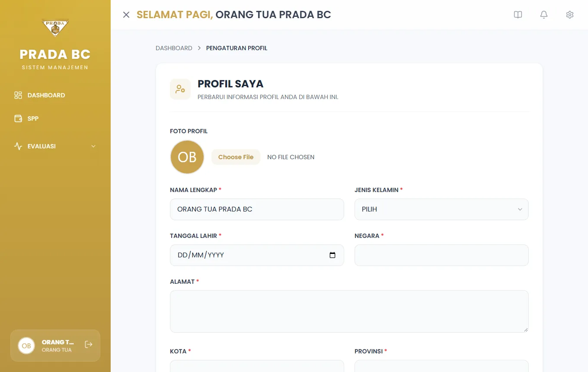Click the Kota input field
Viewport: 588px width, 372px height.
tap(257, 366)
